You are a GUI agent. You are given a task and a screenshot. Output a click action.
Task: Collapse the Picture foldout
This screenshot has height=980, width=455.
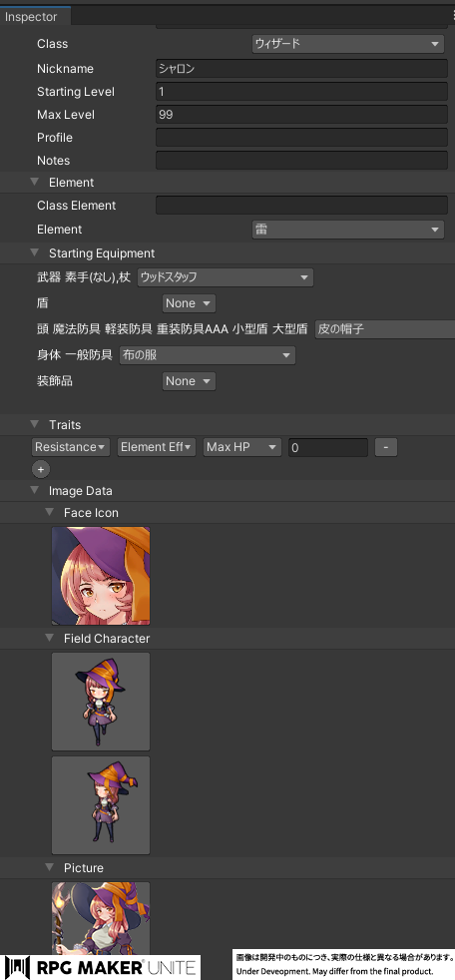click(x=49, y=868)
